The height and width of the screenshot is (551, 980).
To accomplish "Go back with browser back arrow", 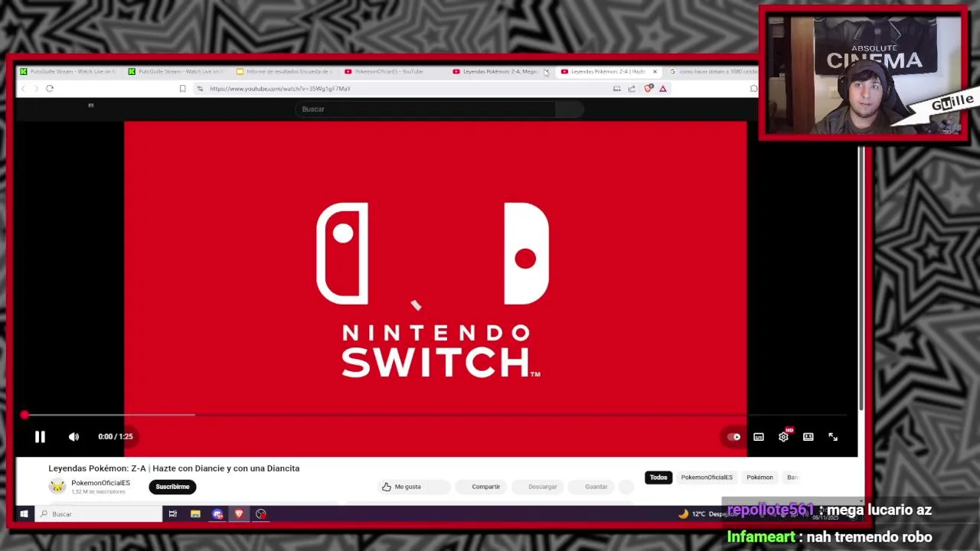I will pos(23,89).
